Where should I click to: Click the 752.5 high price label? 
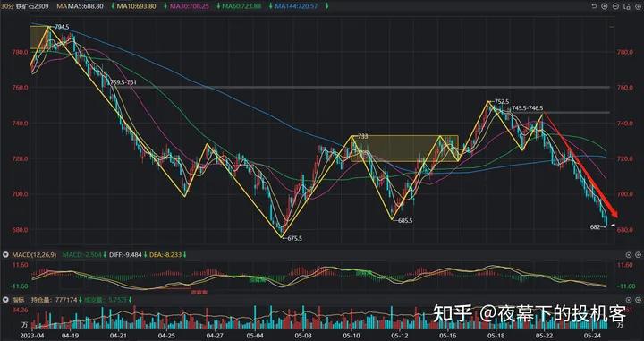(502, 101)
